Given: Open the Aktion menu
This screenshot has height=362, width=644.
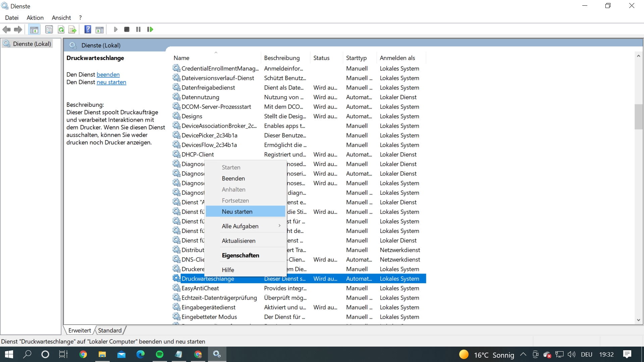Looking at the screenshot, I should coord(35,18).
